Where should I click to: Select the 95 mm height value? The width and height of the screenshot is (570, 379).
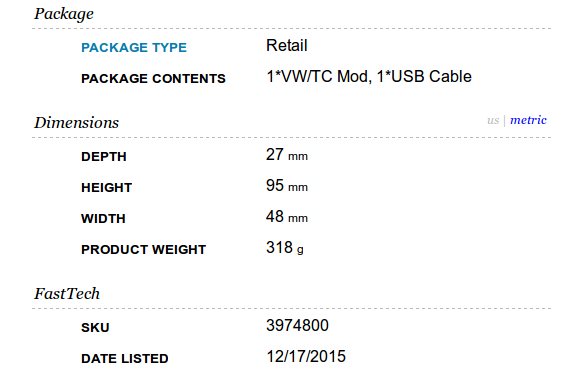(287, 186)
